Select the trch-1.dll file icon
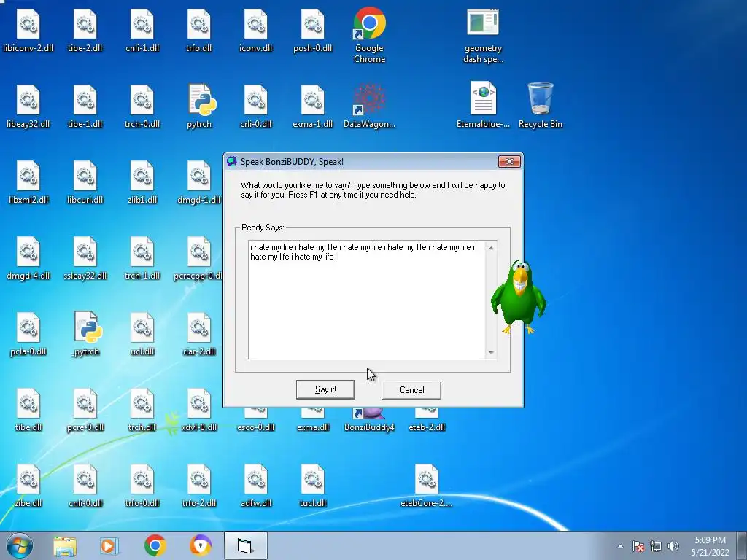 click(x=142, y=257)
